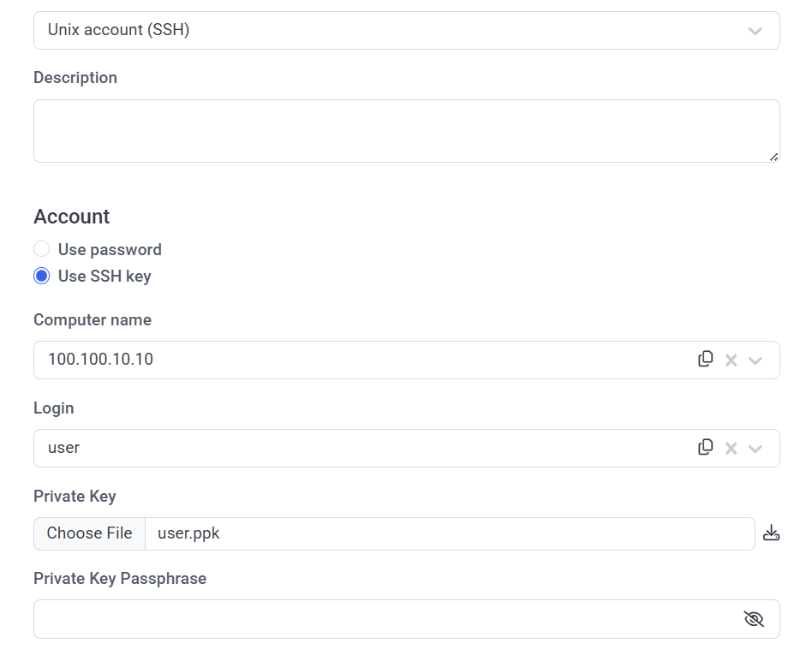This screenshot has height=649, width=812.
Task: Download the user.ppk private key
Action: click(x=771, y=533)
